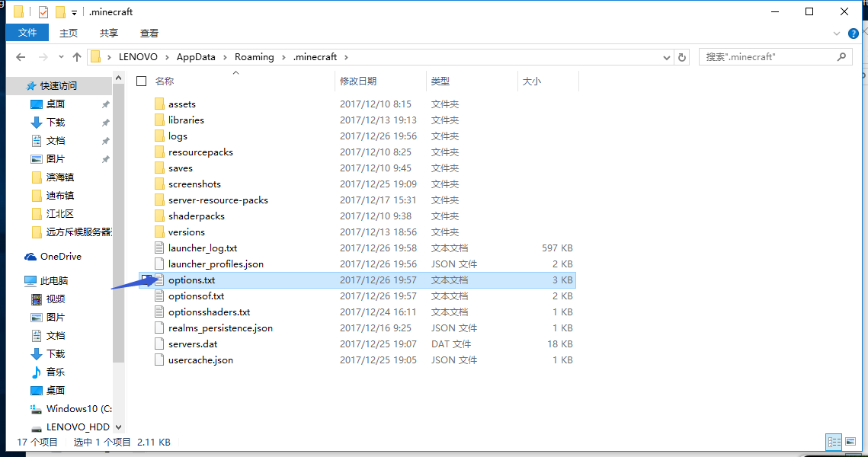Screen dimensions: 868x457
Task: Switch to details view layout icon
Action: [x=834, y=442]
